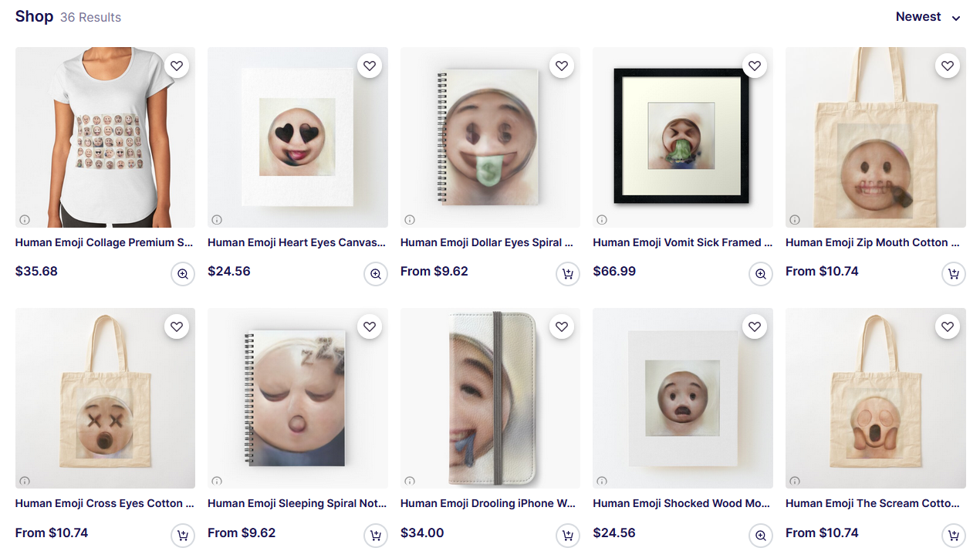This screenshot has width=980, height=558.
Task: Add Sleeping Spiral Notebook to cart
Action: click(376, 536)
